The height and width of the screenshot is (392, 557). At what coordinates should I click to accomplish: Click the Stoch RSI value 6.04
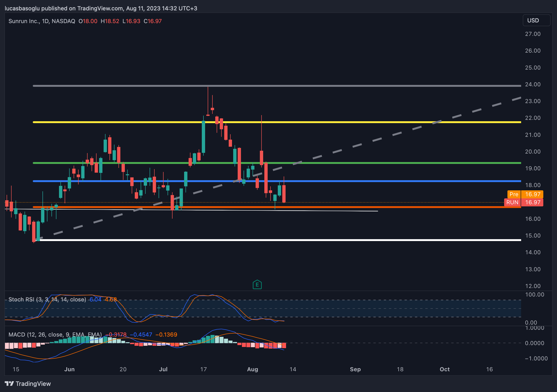(x=96, y=299)
